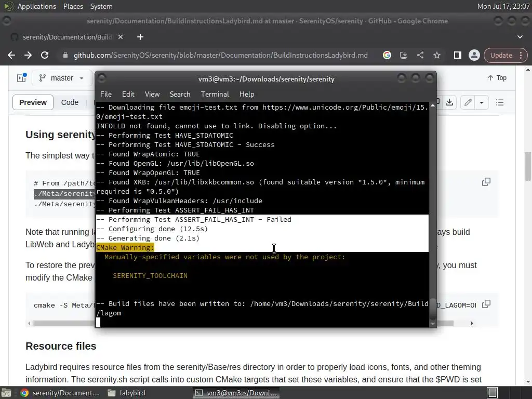Install page via address bar download icon

click(x=403, y=55)
